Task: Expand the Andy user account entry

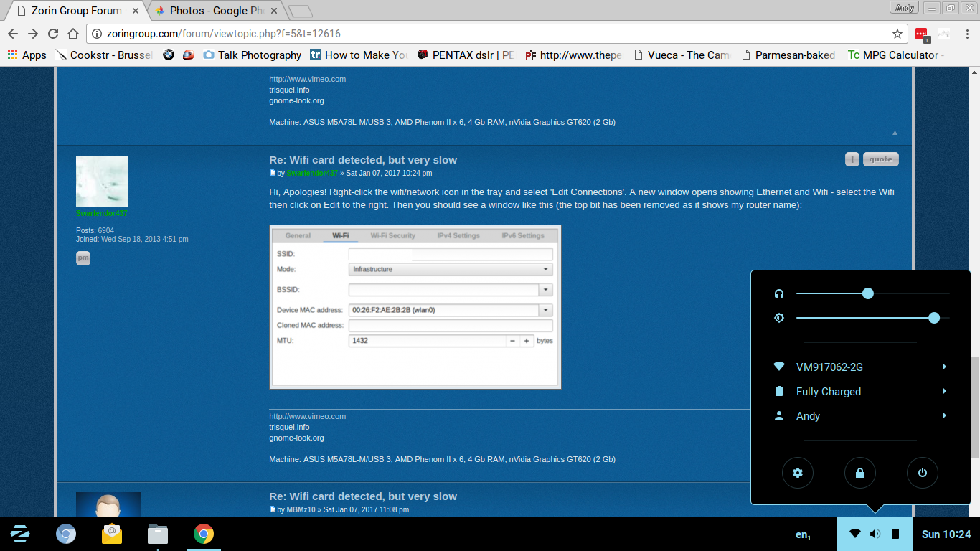Action: 944,415
